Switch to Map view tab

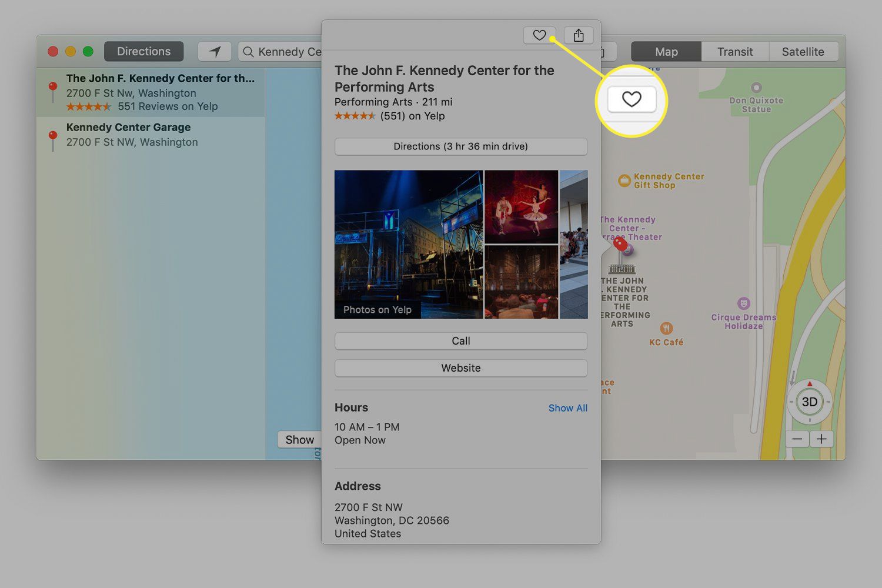(x=666, y=52)
